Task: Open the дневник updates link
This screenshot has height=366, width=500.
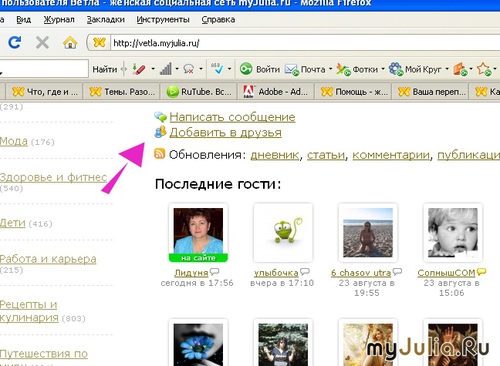Action: pos(274,155)
